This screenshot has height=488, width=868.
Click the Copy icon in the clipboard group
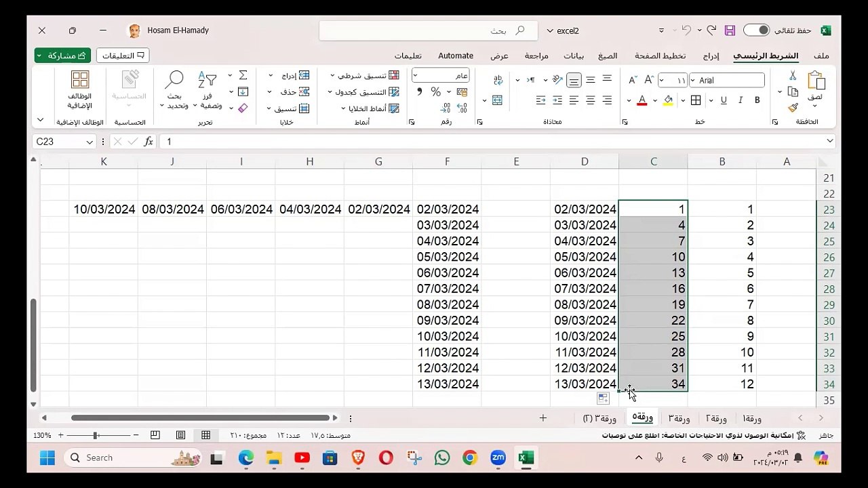coord(793,91)
